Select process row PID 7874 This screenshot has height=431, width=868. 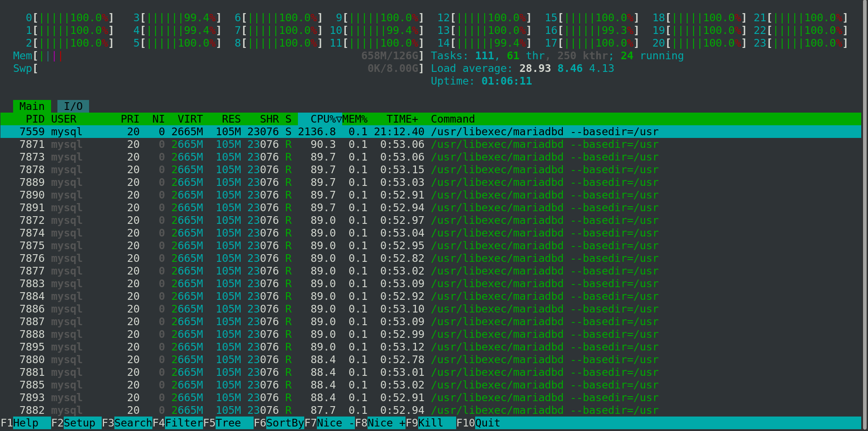pos(431,233)
